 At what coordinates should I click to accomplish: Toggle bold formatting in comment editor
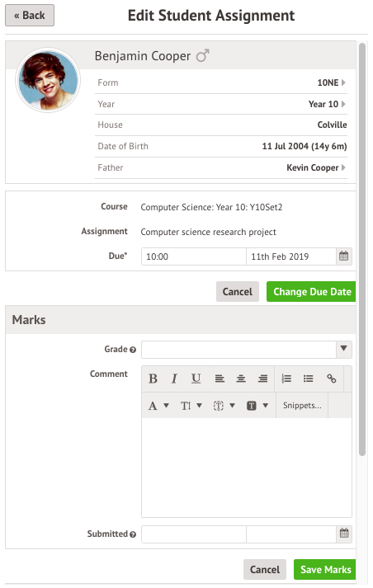153,379
